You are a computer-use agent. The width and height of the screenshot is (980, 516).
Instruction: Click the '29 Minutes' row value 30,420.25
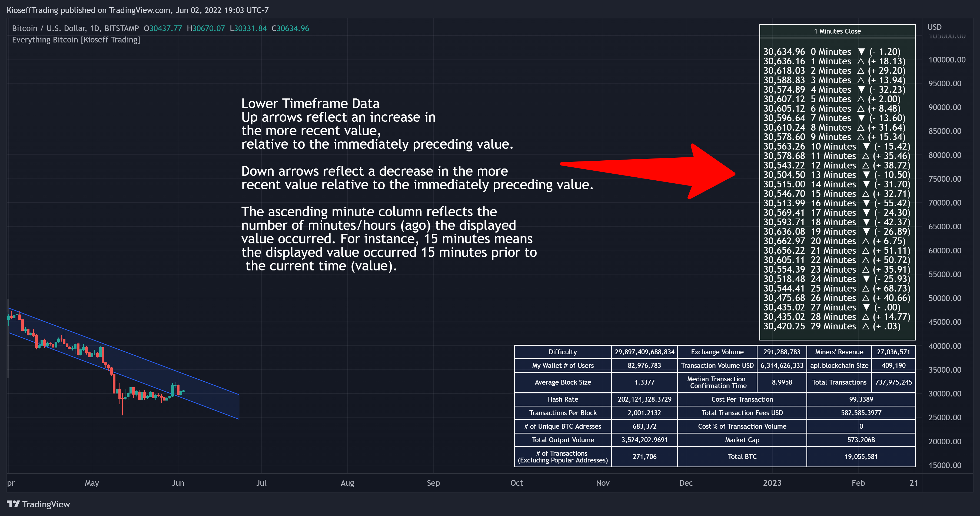pos(784,326)
